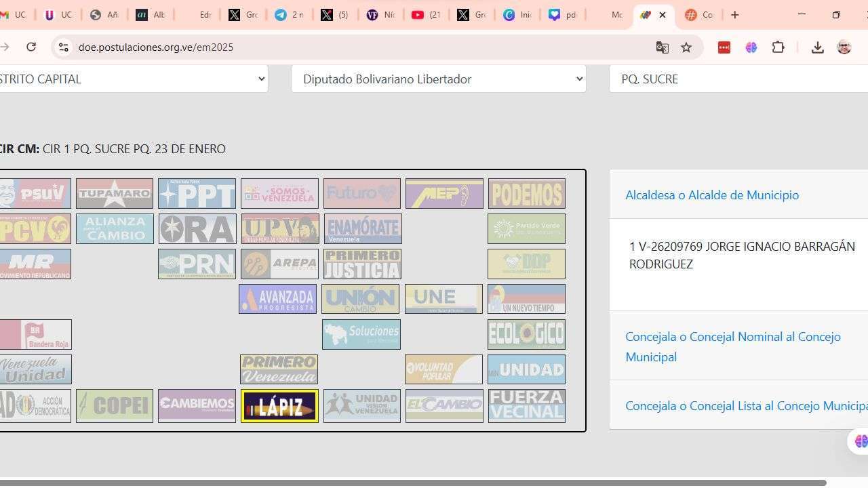This screenshot has height=488, width=868.
Task: Open Concejal Nominal al Concejo Municipal link
Action: pyautogui.click(x=733, y=346)
